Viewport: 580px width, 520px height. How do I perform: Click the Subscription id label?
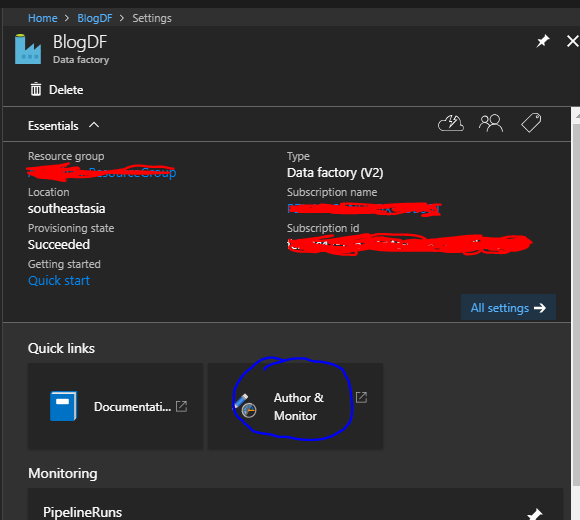tap(323, 228)
